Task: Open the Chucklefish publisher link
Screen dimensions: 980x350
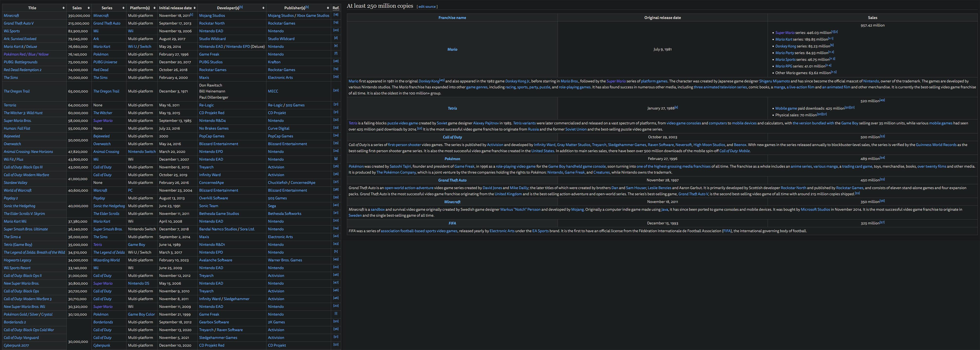Action: tap(278, 183)
